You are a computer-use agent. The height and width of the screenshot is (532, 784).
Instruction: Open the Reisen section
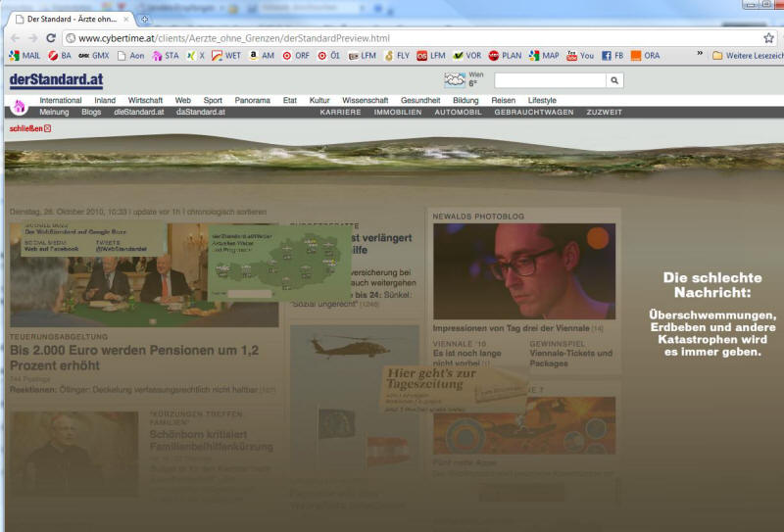(504, 100)
